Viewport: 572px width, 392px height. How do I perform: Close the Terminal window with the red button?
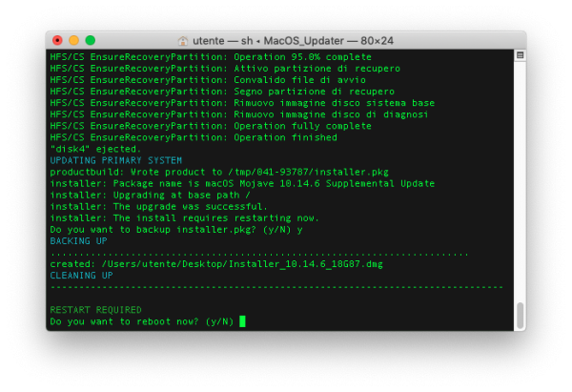57,40
